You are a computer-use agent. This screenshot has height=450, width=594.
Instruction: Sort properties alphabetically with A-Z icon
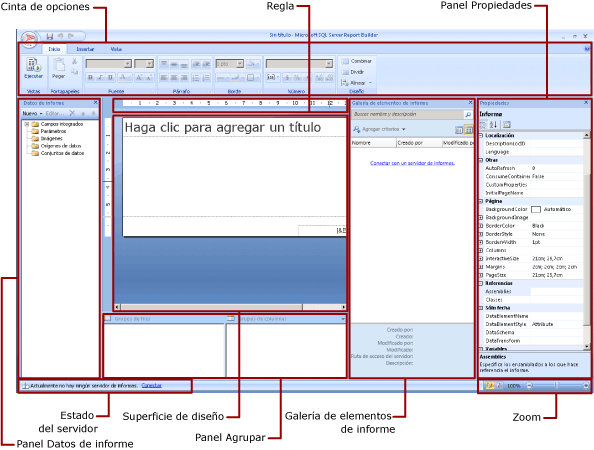493,124
